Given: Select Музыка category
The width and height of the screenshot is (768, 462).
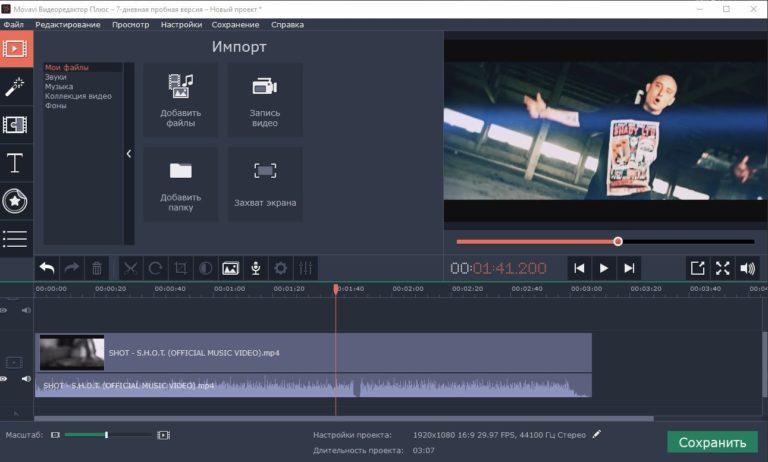Looking at the screenshot, I should 59,86.
